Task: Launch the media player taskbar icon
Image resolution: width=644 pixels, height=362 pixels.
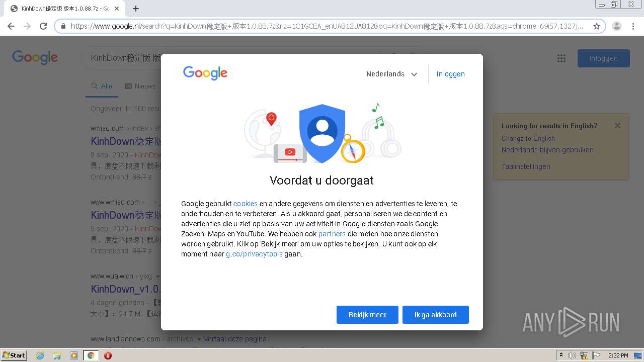Action: coord(74,355)
